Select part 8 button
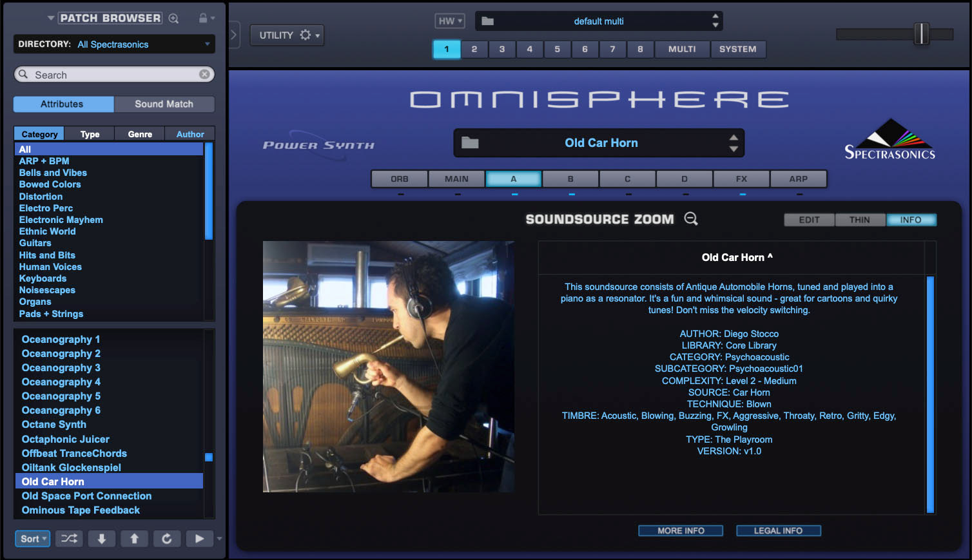The width and height of the screenshot is (972, 560). pos(640,49)
